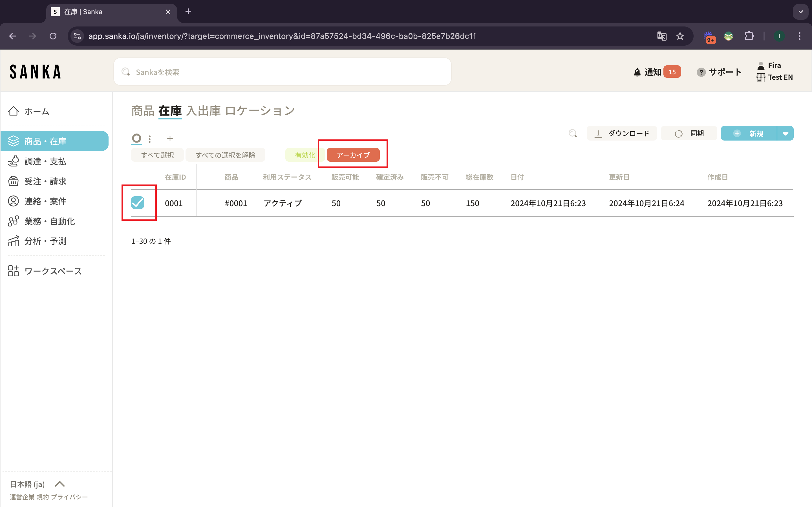Click the plus icon to add view
812x507 pixels.
click(170, 139)
